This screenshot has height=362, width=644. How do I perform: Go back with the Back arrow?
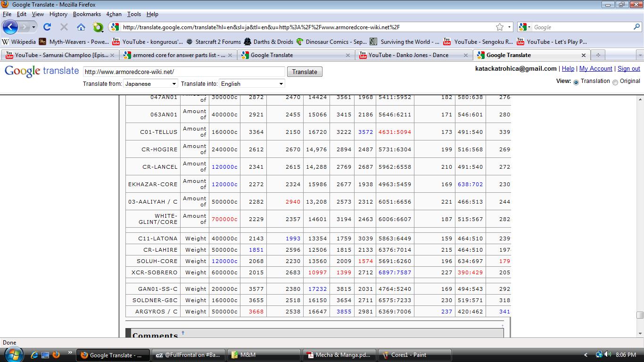click(10, 27)
